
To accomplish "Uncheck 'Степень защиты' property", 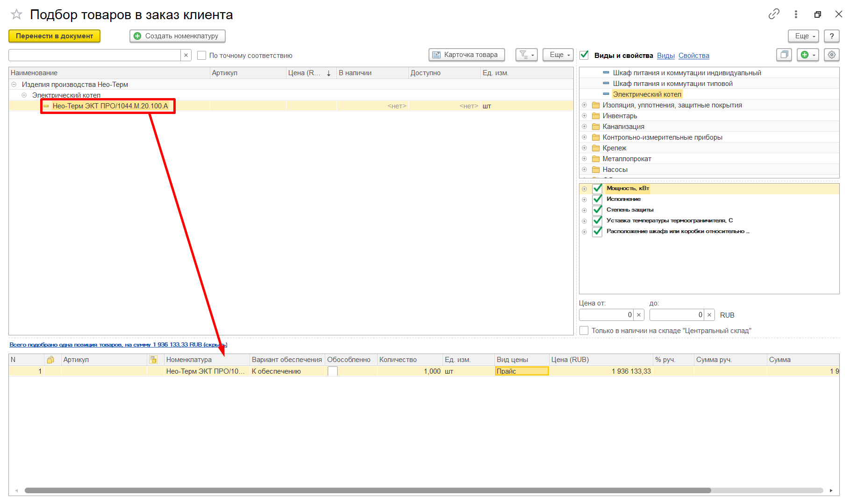I will pos(597,210).
